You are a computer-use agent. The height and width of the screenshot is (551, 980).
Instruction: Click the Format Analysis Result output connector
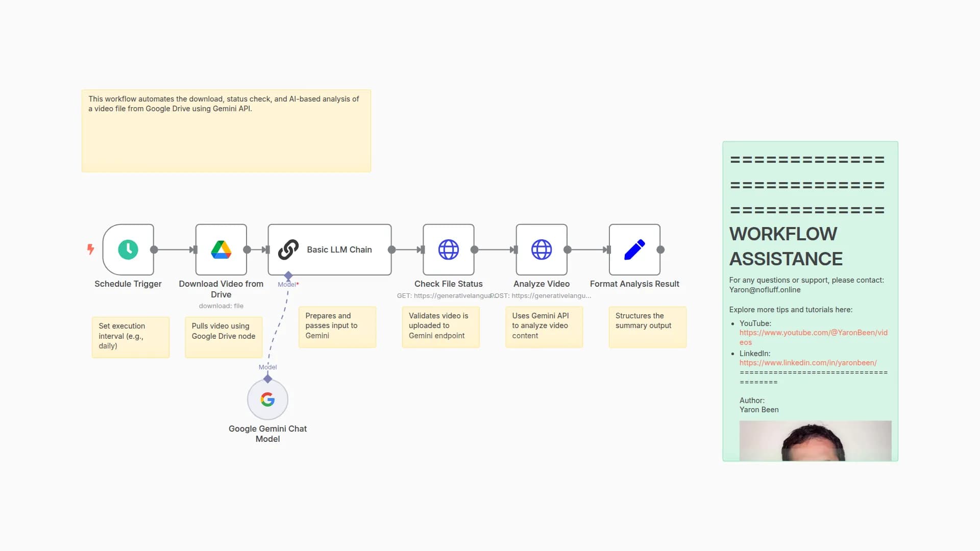[x=660, y=249]
